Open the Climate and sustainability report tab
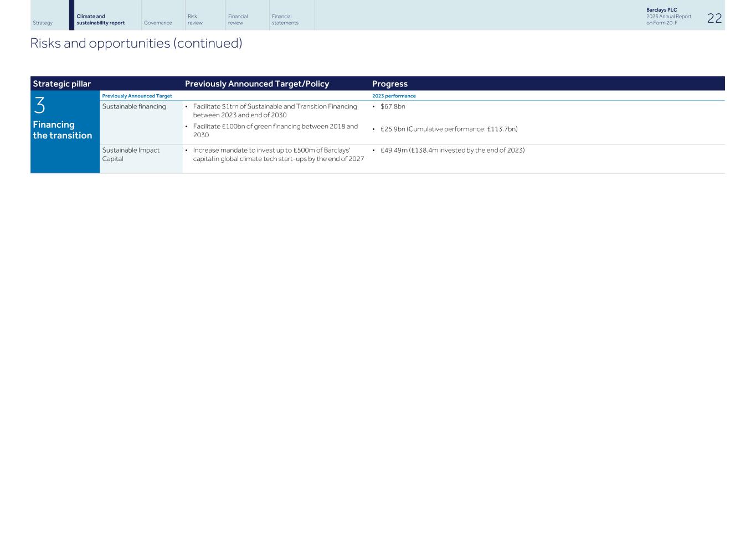Image resolution: width=756 pixels, height=534 pixels. click(x=100, y=20)
